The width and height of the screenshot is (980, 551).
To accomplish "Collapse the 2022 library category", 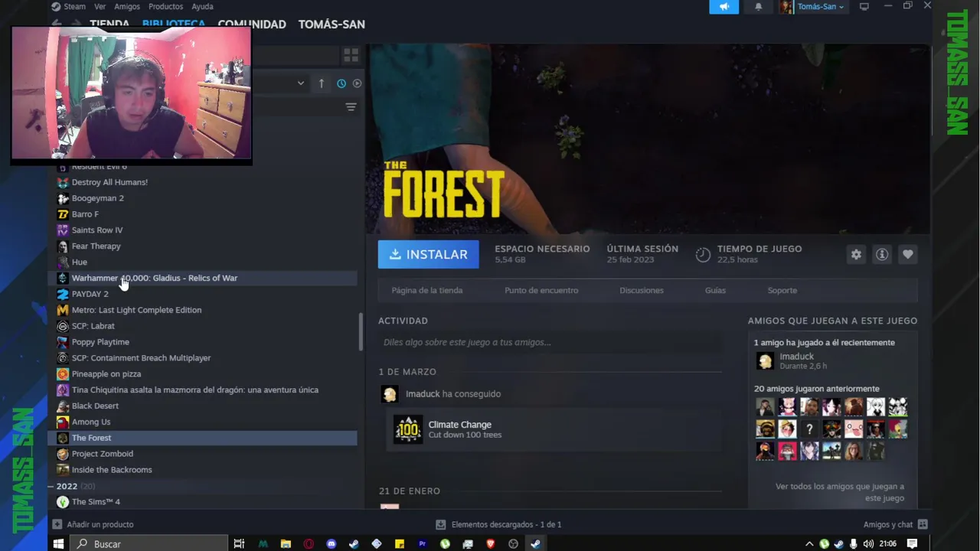I will [51, 487].
